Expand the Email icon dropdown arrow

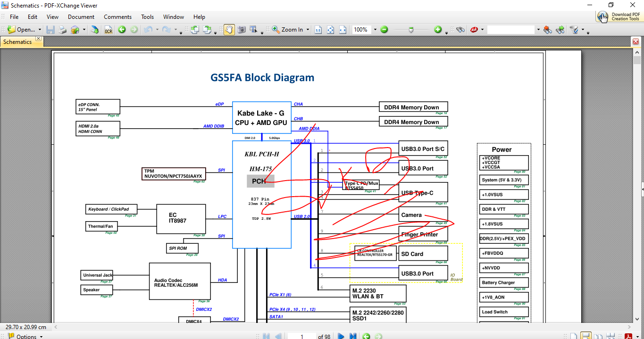(x=84, y=29)
